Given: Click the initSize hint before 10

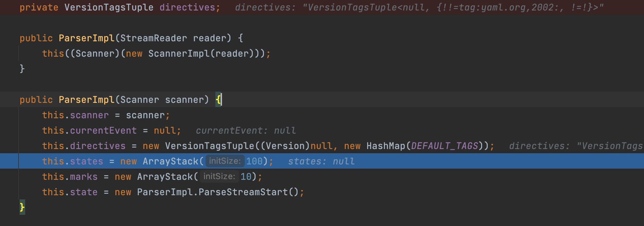Looking at the screenshot, I should [219, 176].
